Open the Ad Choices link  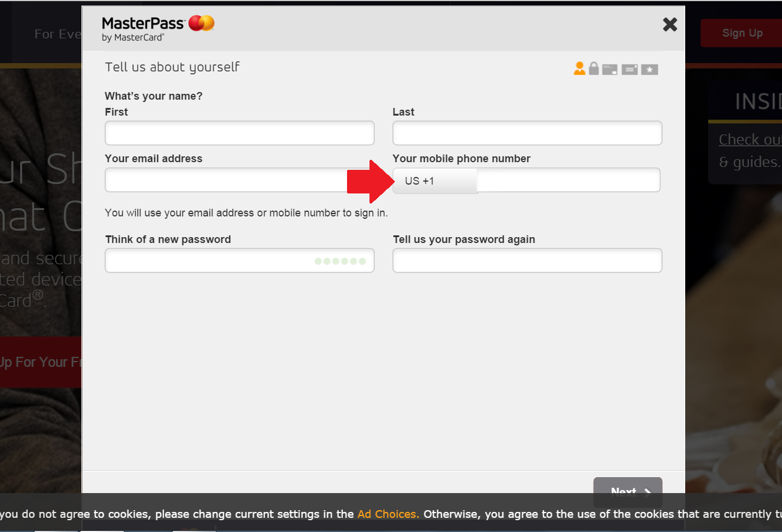tap(388, 514)
